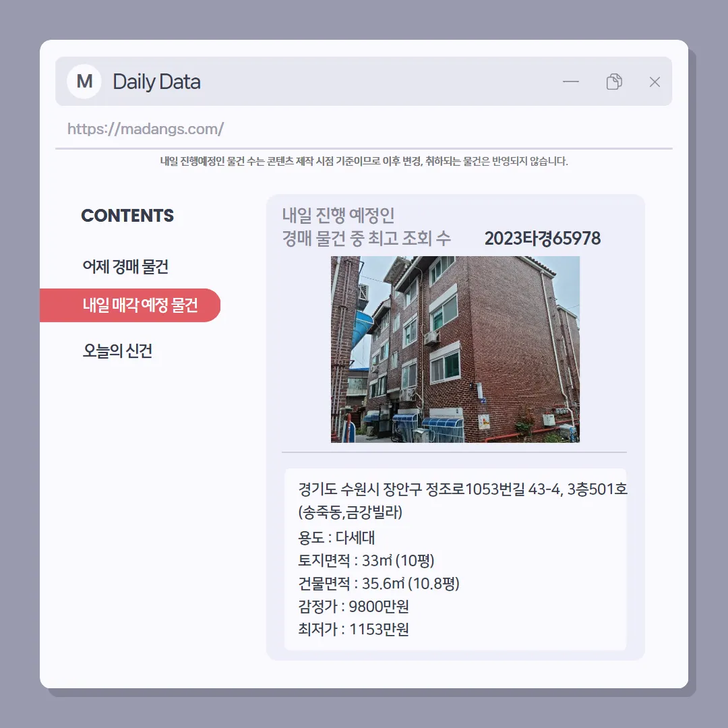The image size is (728, 728).
Task: Click the overlapping pages copy icon
Action: coord(614,82)
